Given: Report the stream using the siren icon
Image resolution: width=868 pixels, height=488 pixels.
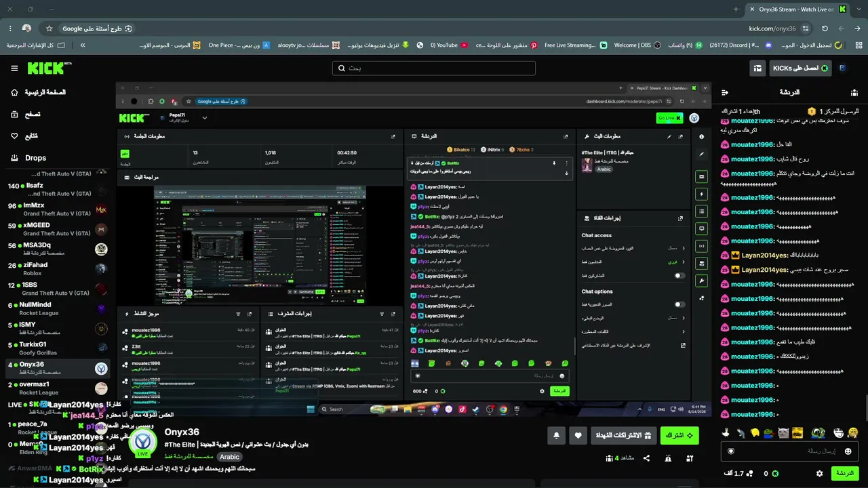Looking at the screenshot, I should [x=669, y=458].
